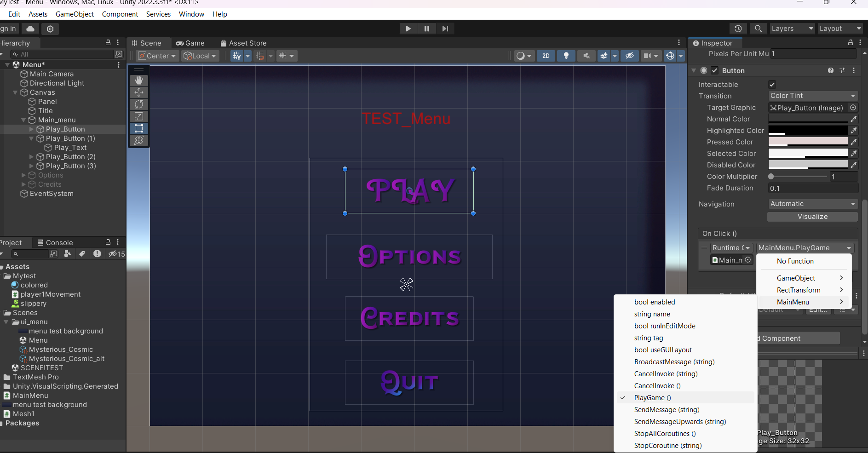Expand the Options hierarchy item
Viewport: 868px width, 453px height.
click(x=23, y=175)
